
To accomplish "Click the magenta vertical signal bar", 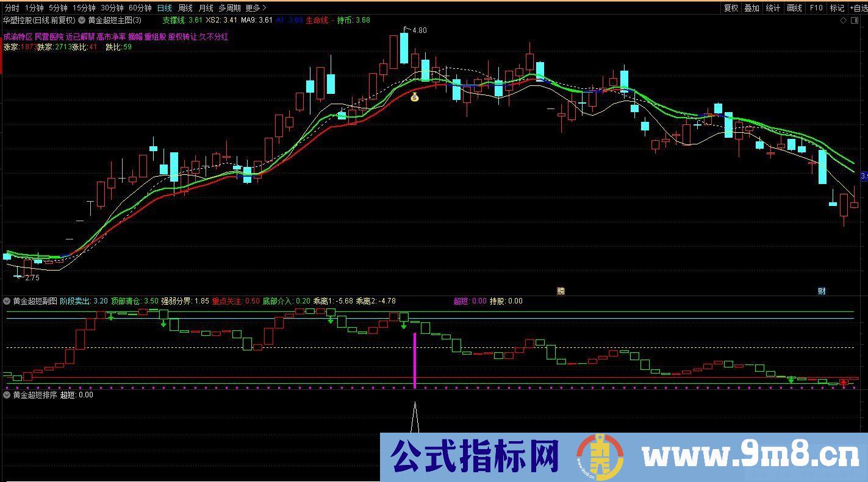I will pyautogui.click(x=415, y=360).
